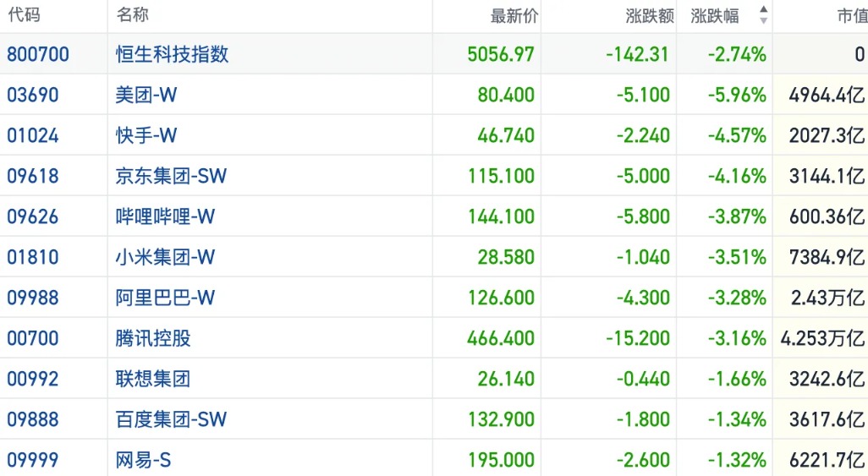The image size is (868, 476).
Task: Select the 联想集团 stock name
Action: pos(153,379)
